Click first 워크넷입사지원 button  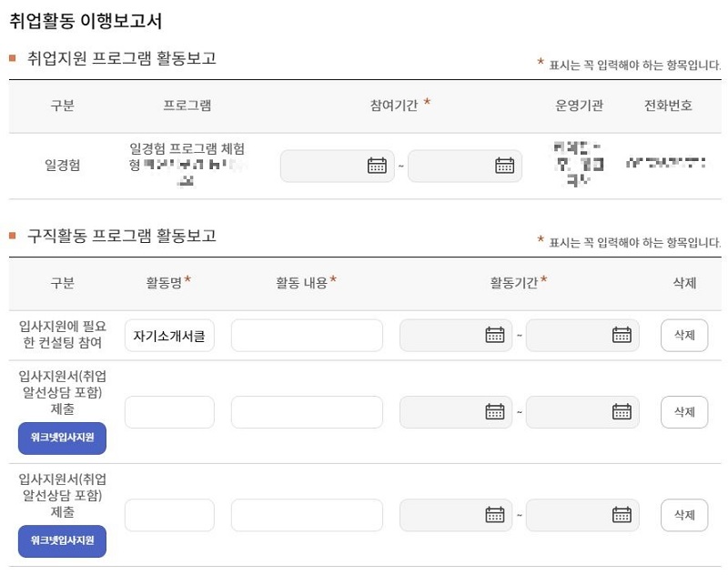tap(62, 439)
